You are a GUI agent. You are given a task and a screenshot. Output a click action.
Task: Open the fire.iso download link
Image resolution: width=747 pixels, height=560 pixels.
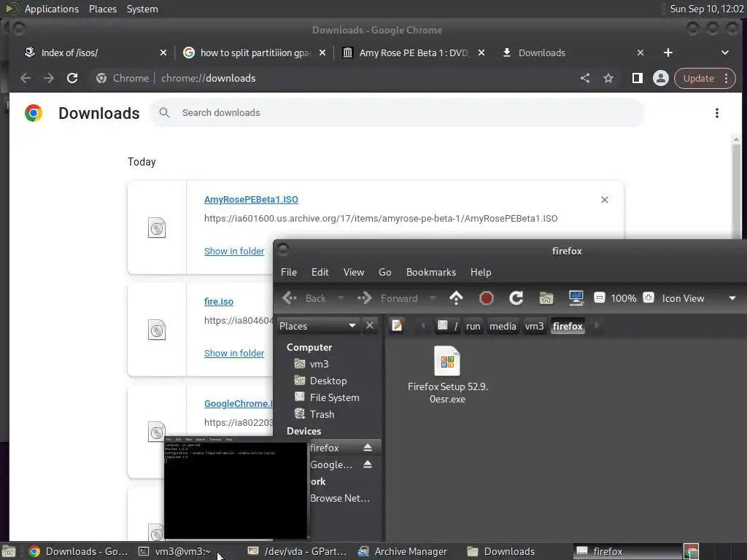[x=219, y=301]
